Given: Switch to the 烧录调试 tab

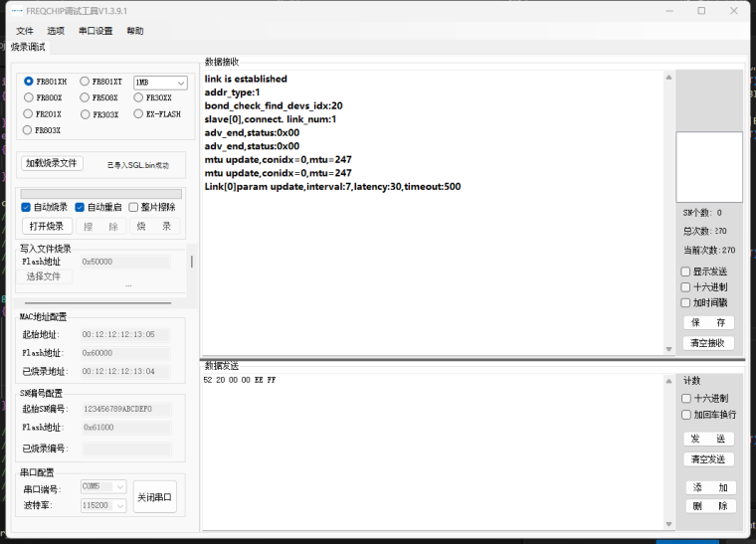Looking at the screenshot, I should [28, 48].
